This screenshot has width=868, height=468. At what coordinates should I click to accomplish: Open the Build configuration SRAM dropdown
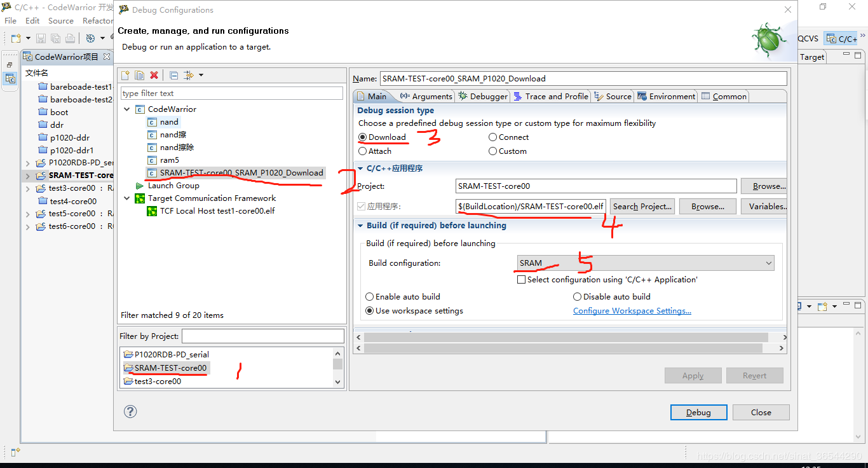646,263
